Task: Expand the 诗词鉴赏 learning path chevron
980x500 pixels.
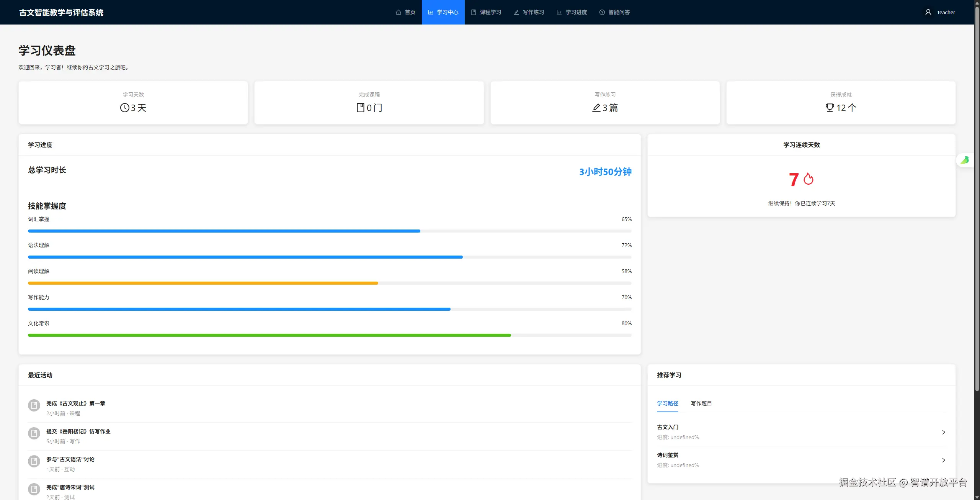Action: coord(943,460)
